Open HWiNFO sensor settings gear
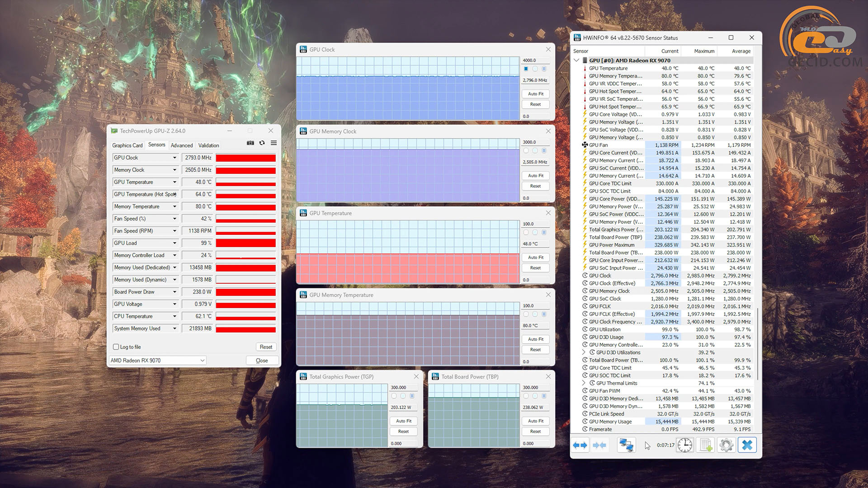Image resolution: width=868 pixels, height=488 pixels. 726,445
